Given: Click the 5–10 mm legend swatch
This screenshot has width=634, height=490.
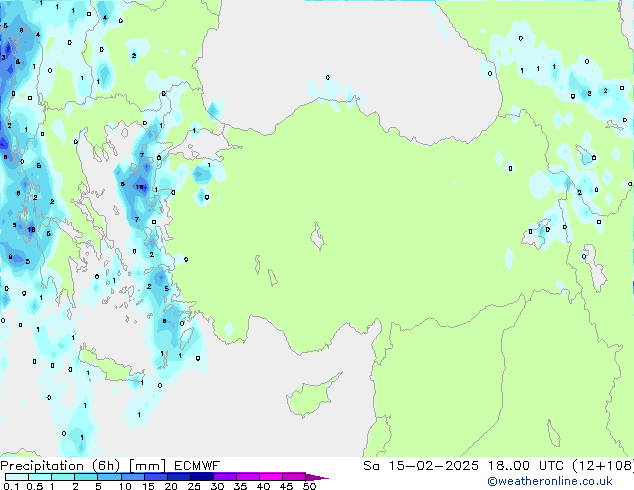Looking at the screenshot, I should (x=110, y=477).
